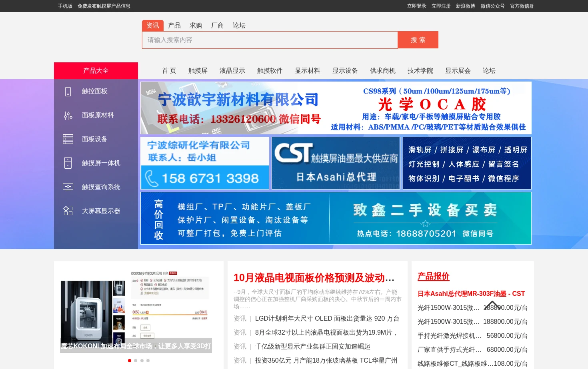Open 显示展会 in main navigation
The width and height of the screenshot is (588, 369).
(458, 71)
